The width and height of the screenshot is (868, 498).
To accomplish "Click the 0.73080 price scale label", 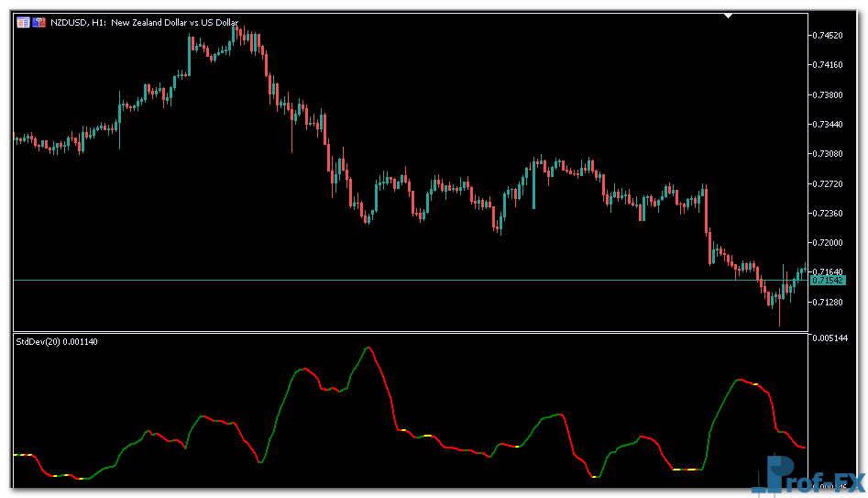I will pyautogui.click(x=828, y=154).
